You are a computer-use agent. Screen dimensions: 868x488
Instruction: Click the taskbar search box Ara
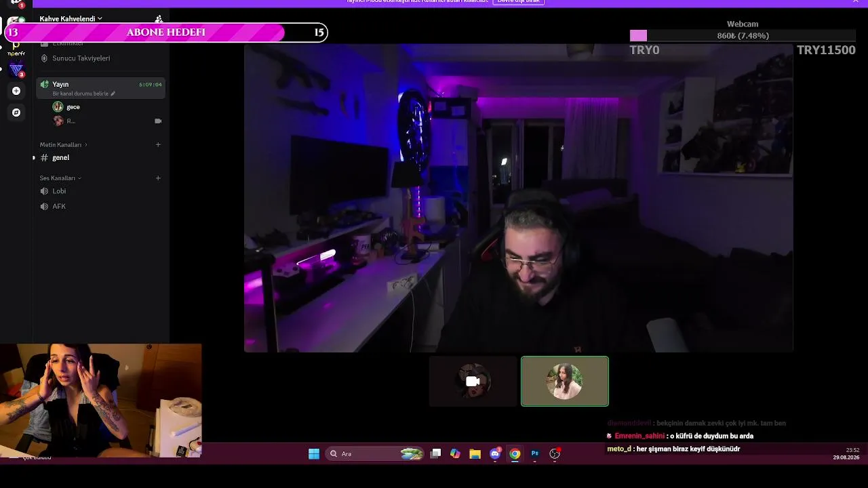click(x=375, y=454)
